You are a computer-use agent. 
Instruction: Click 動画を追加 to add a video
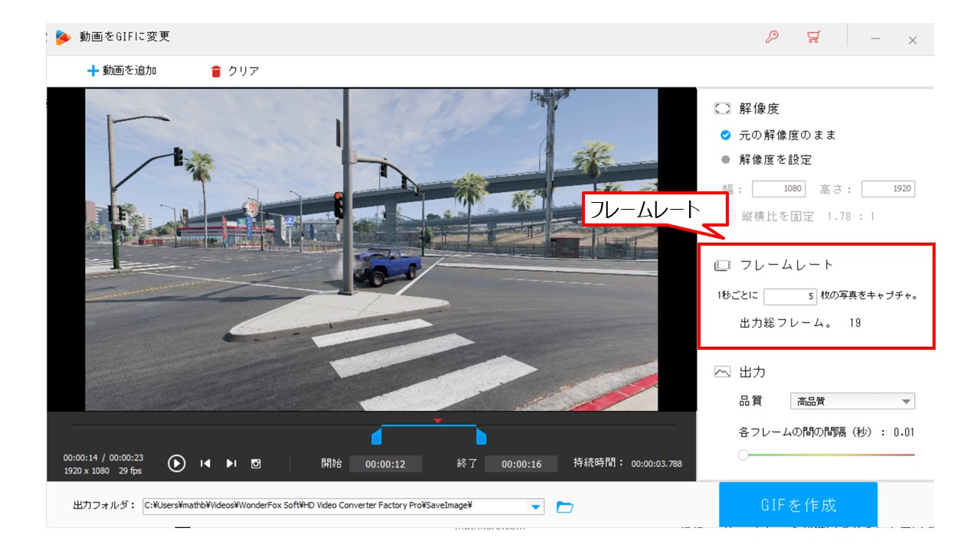pos(122,70)
